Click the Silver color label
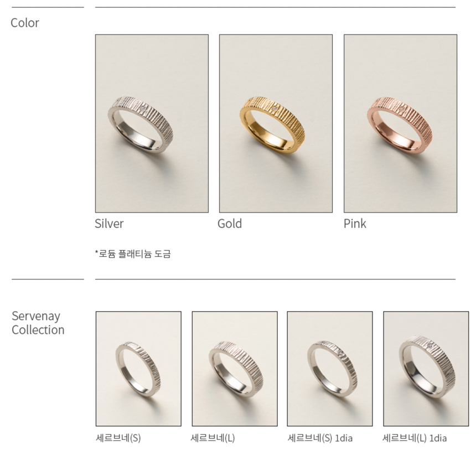 pos(109,224)
